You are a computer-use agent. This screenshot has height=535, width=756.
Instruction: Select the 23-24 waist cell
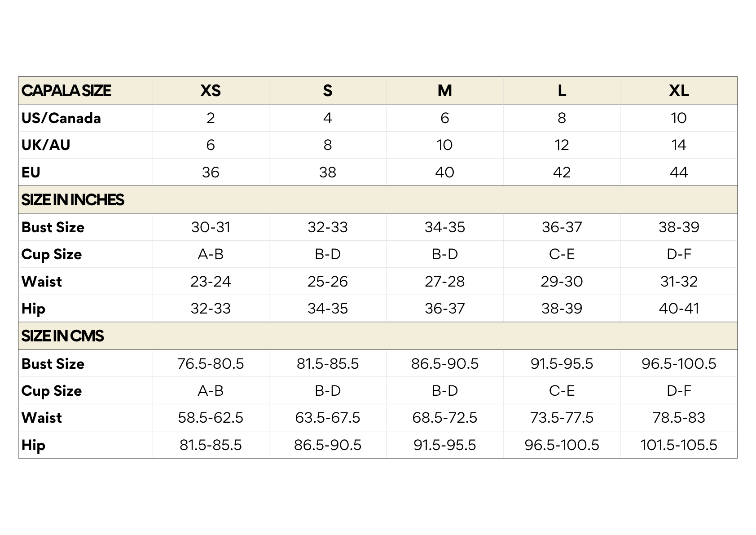pos(211,282)
